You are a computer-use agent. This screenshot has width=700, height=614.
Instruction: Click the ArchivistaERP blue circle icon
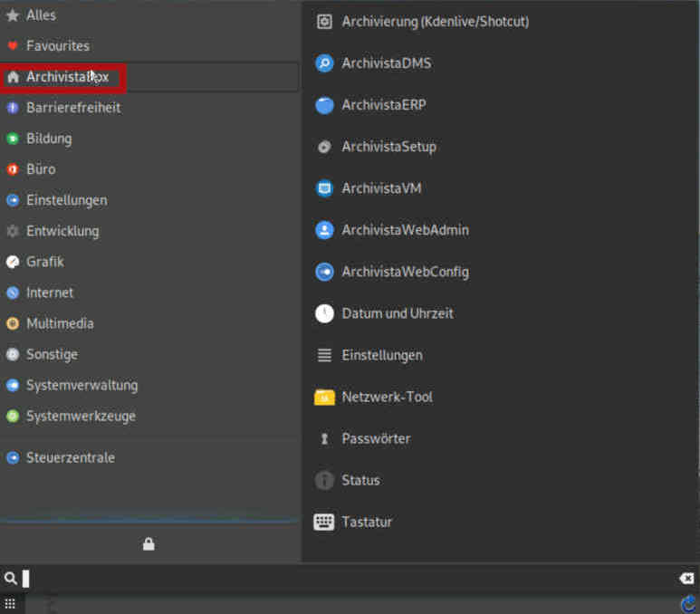pyautogui.click(x=324, y=105)
